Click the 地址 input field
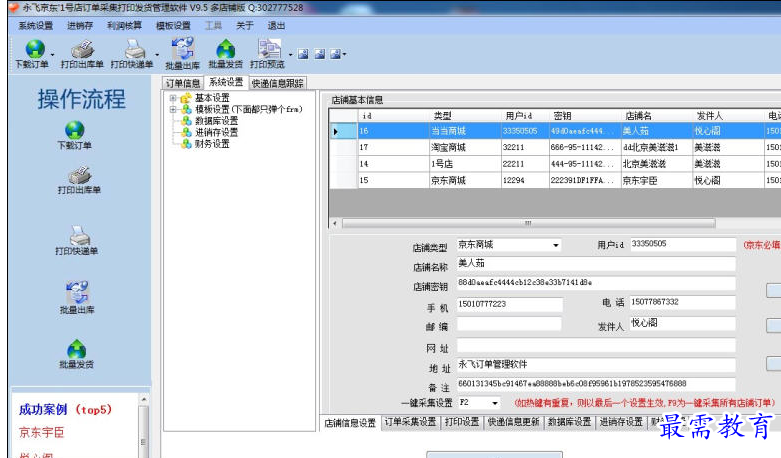This screenshot has width=781, height=458. [x=596, y=365]
